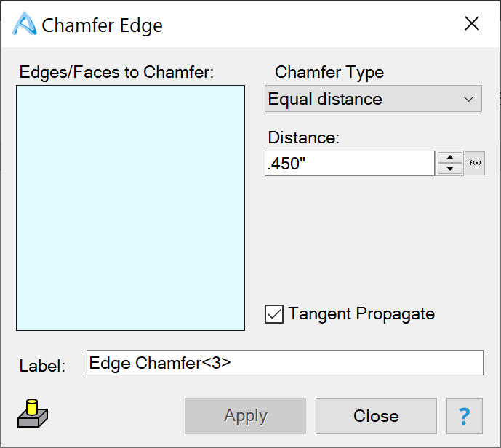Close the dialog with the X button
The height and width of the screenshot is (448, 501).
(472, 24)
